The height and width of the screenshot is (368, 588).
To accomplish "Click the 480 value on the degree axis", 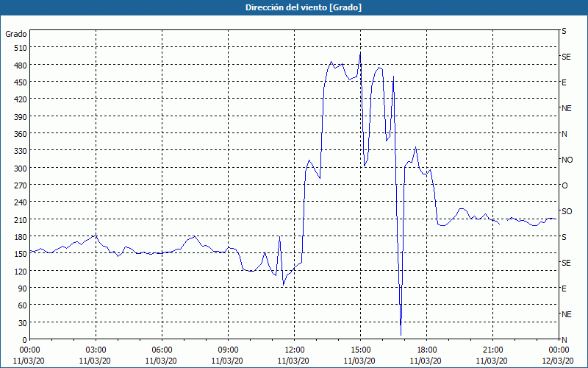I will 21,65.
